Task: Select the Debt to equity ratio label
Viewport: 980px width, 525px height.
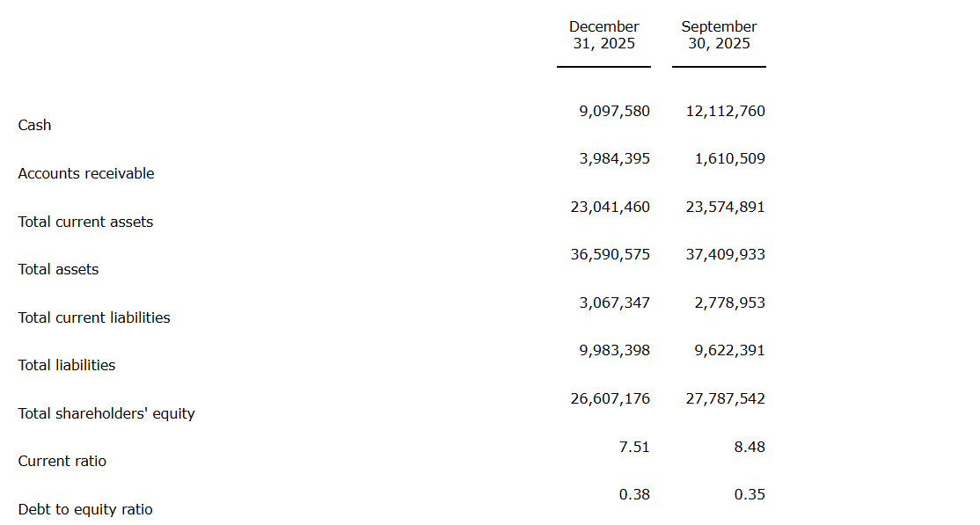Action: coord(85,510)
